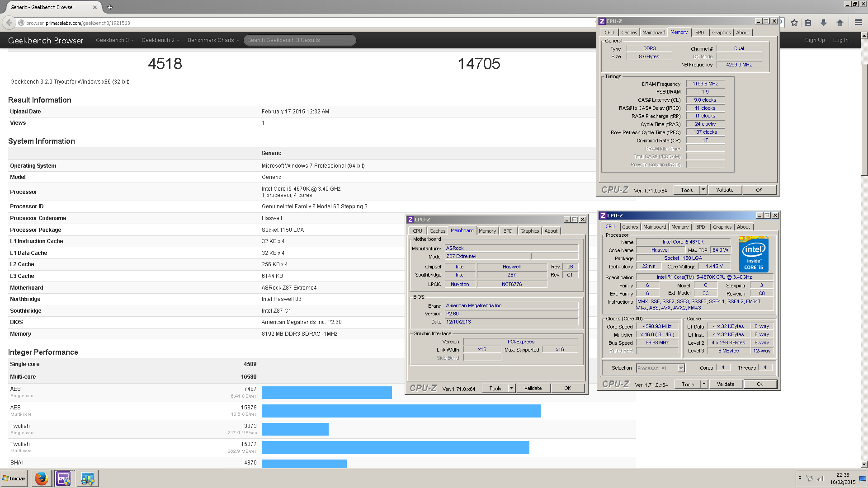Show hidden system tray icons
This screenshot has height=488, width=868.
point(800,478)
